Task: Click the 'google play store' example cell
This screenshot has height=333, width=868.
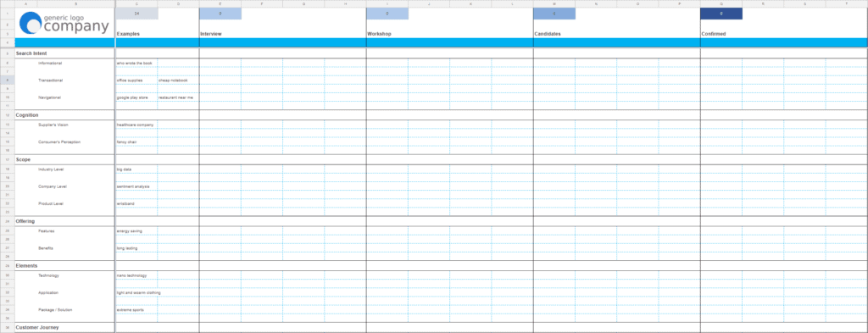Action: click(x=136, y=97)
